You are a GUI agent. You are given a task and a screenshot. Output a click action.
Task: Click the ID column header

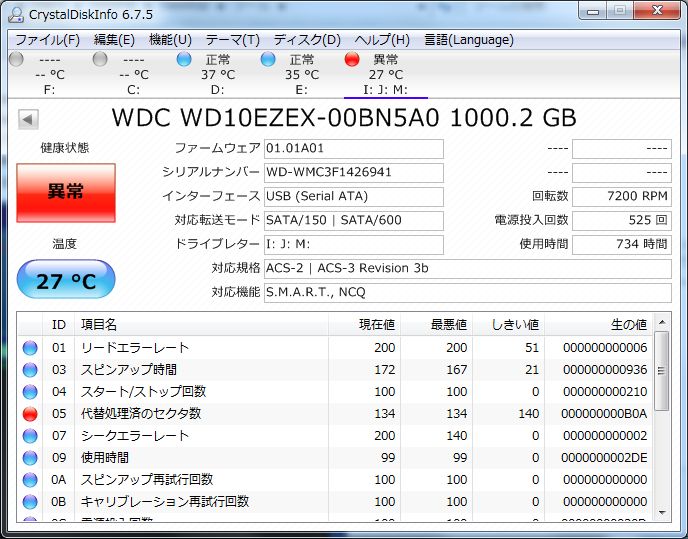(58, 325)
